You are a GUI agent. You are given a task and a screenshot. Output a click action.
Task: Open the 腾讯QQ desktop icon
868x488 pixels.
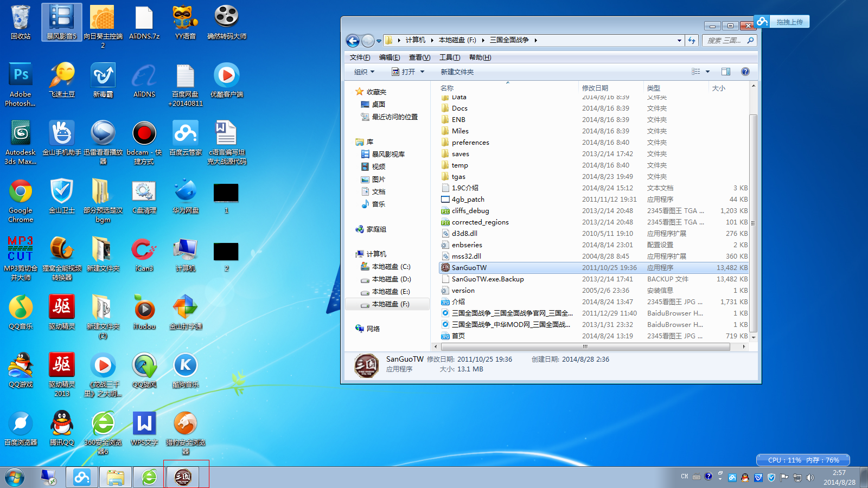[x=62, y=428]
